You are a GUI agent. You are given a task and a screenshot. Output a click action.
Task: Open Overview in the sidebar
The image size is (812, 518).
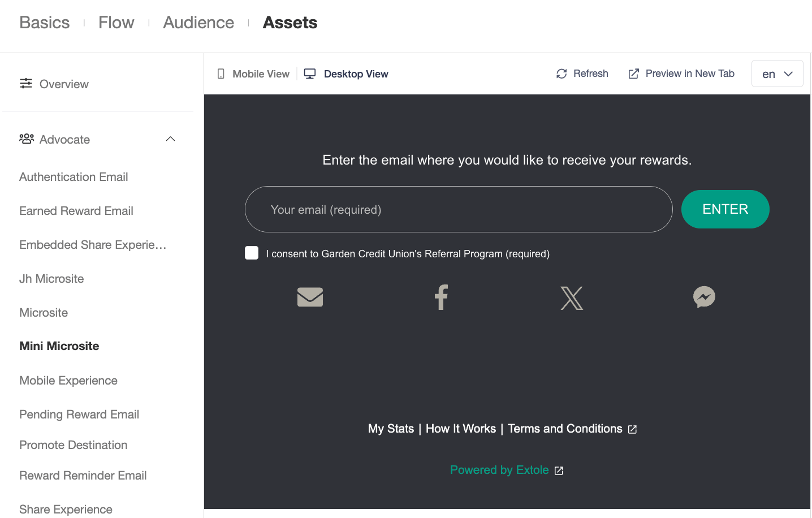64,84
